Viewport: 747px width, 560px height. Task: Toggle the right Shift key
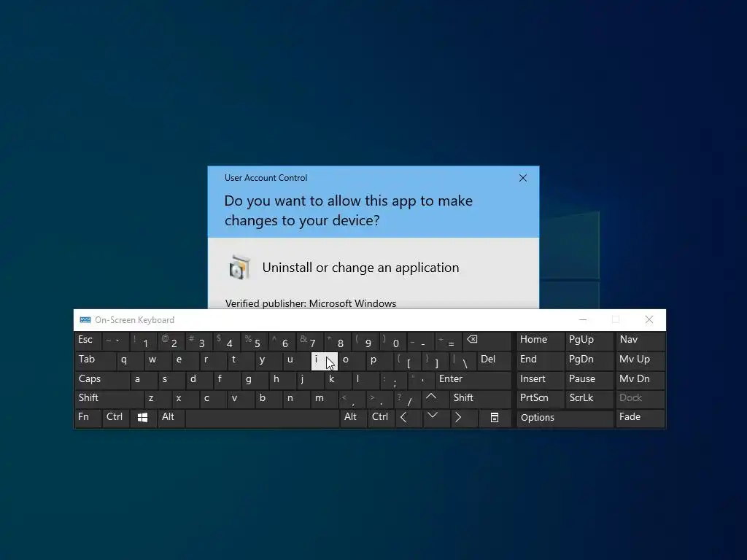480,399
